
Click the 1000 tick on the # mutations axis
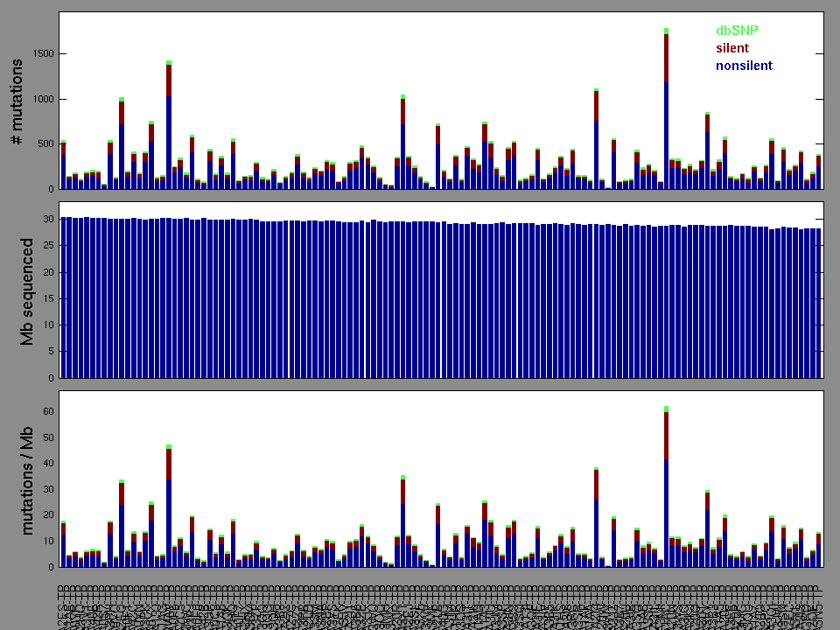point(44,100)
